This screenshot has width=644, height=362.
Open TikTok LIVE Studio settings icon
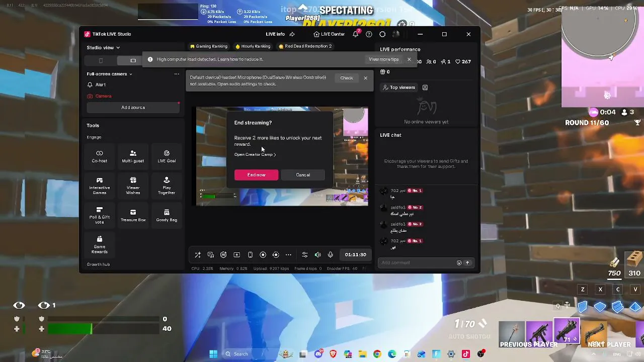tap(382, 34)
